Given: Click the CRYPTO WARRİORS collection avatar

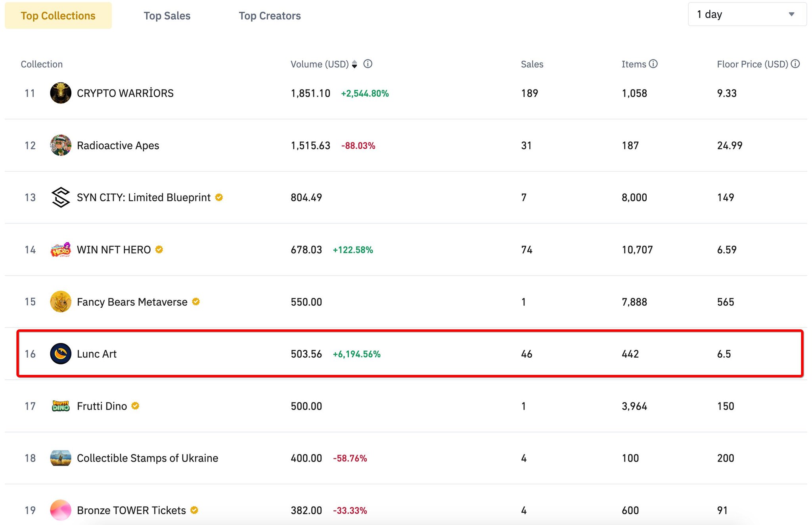Looking at the screenshot, I should pos(61,93).
